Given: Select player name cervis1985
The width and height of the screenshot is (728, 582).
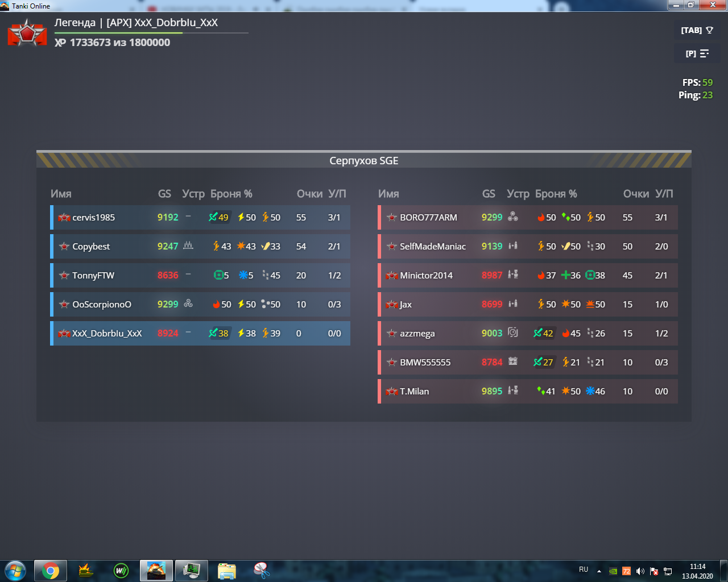Looking at the screenshot, I should tap(94, 217).
